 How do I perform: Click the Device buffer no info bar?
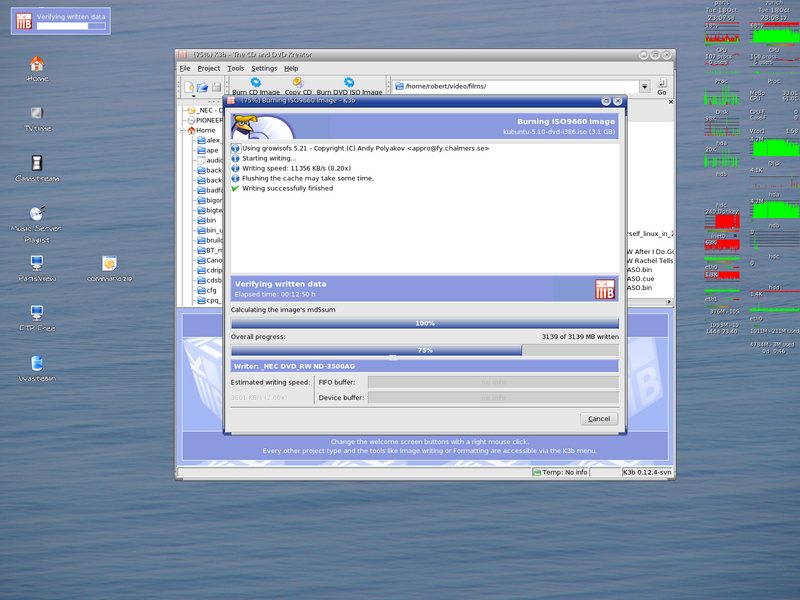(x=493, y=397)
